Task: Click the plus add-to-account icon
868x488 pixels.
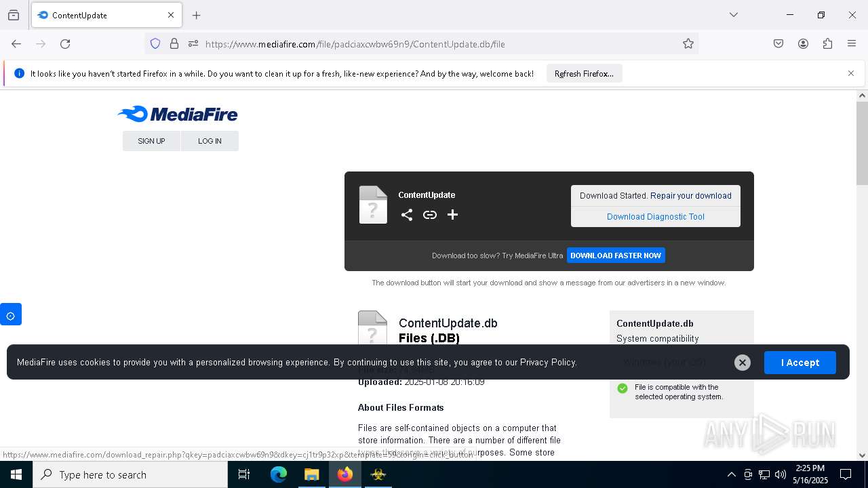Action: click(453, 215)
